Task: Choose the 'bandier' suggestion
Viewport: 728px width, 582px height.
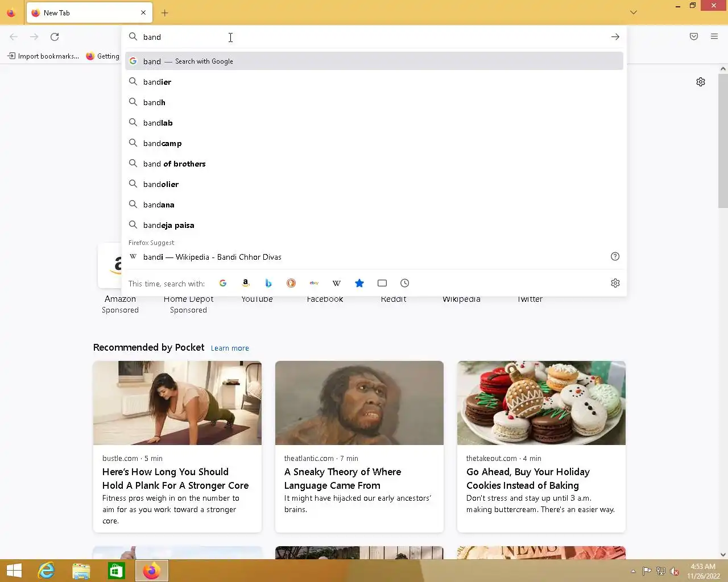Action: click(374, 82)
